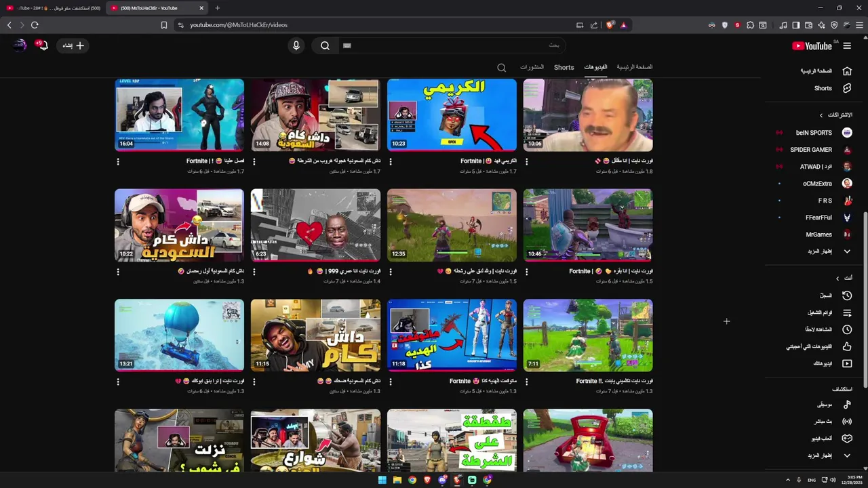The image size is (868, 488).
Task: Open the المنشورات posts tab
Action: [x=532, y=67]
